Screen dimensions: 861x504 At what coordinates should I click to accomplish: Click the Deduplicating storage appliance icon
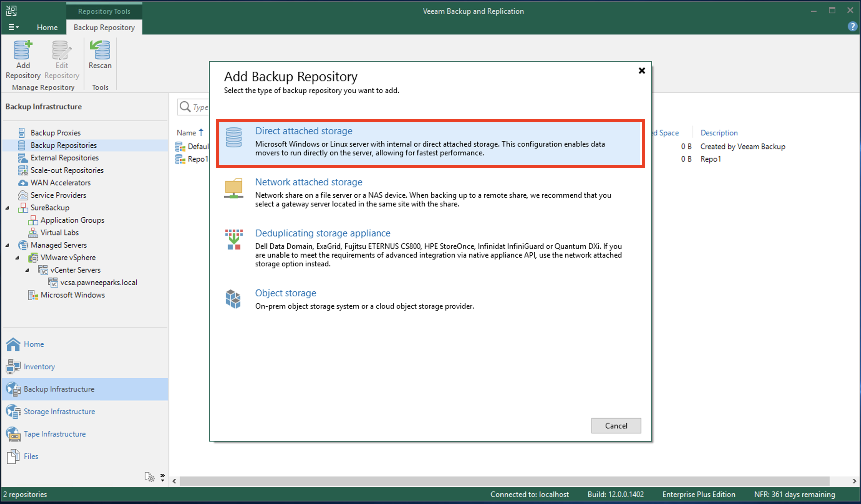234,239
